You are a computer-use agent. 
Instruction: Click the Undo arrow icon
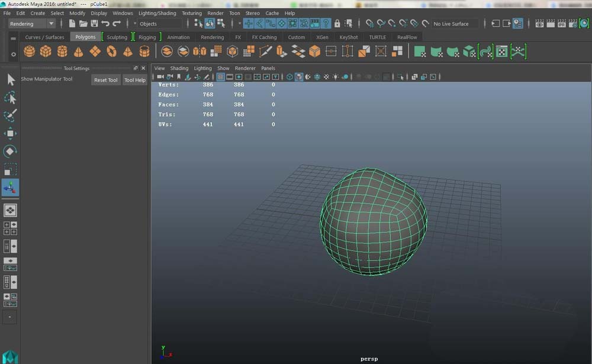105,24
